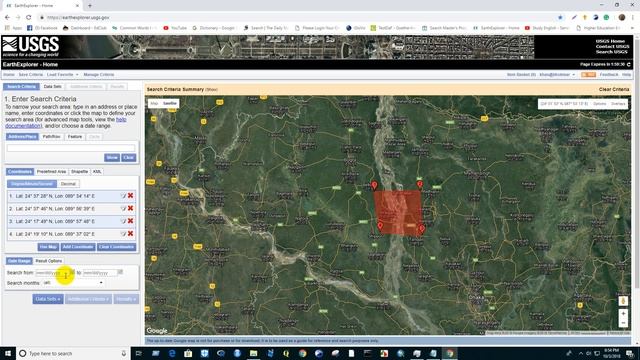The height and width of the screenshot is (360, 640).
Task: Delete coordinate 3 with its red X
Action: [131, 221]
